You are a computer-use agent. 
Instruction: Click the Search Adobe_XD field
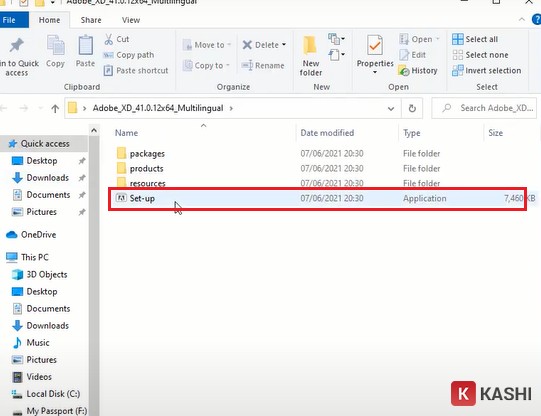point(484,108)
